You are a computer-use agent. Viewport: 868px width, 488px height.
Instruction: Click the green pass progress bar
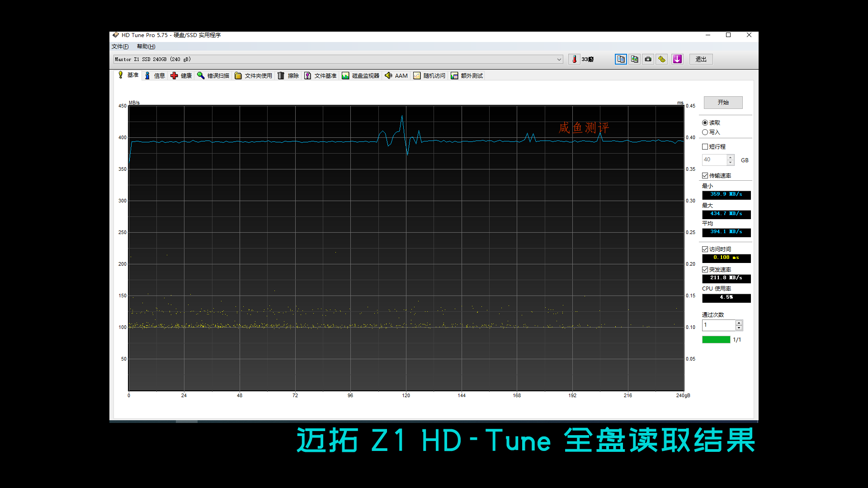pyautogui.click(x=716, y=340)
